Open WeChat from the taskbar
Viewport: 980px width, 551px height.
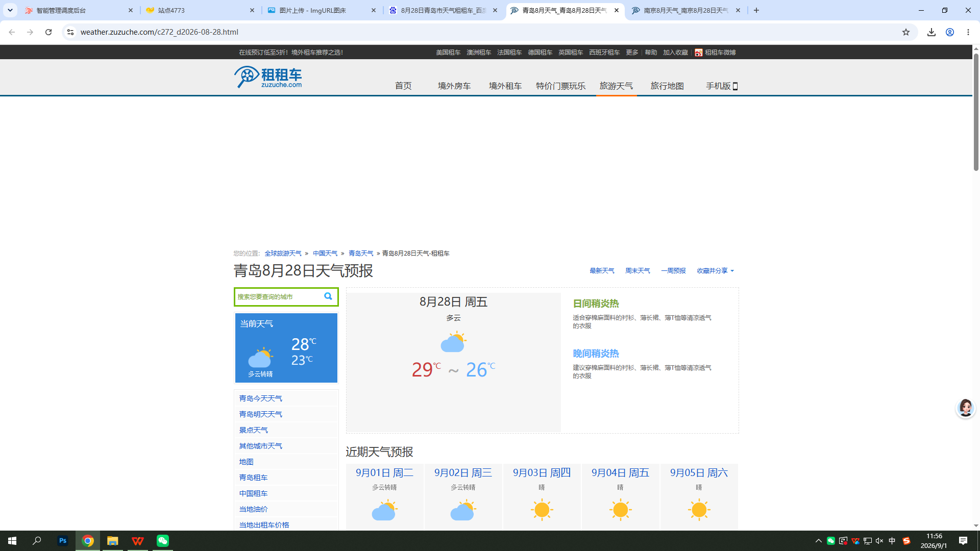click(x=163, y=541)
